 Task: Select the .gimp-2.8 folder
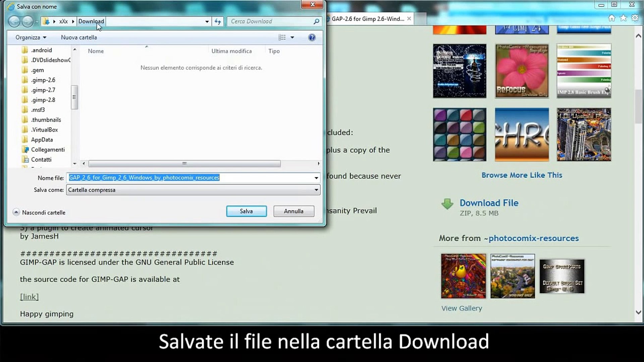[43, 100]
